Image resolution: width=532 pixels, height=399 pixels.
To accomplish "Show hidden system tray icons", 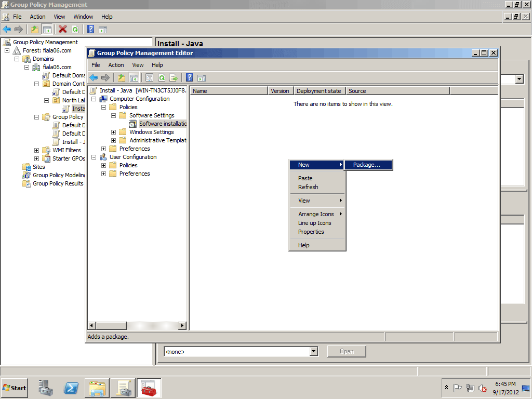I will (446, 388).
